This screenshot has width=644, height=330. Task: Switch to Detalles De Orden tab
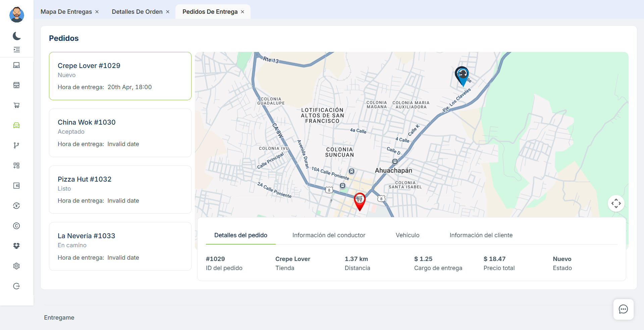click(x=137, y=12)
